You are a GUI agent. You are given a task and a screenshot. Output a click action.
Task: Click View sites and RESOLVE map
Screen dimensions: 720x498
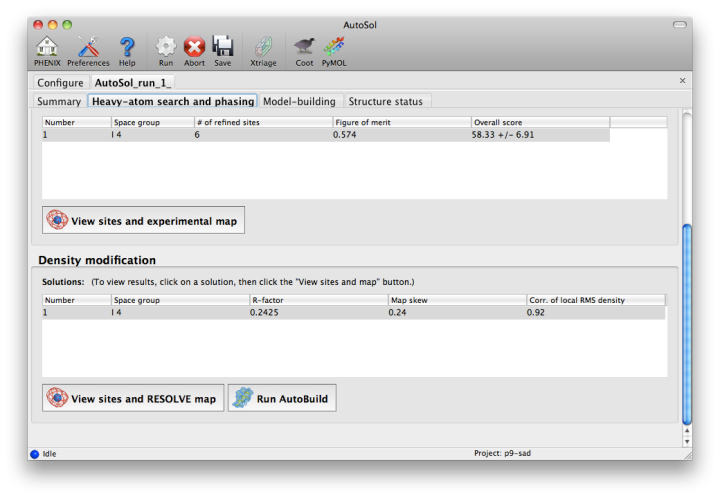133,398
